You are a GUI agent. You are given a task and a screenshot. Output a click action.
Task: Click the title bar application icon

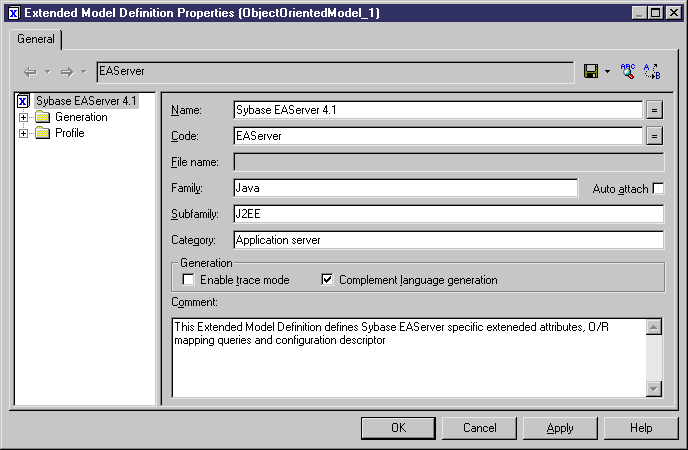tap(14, 13)
